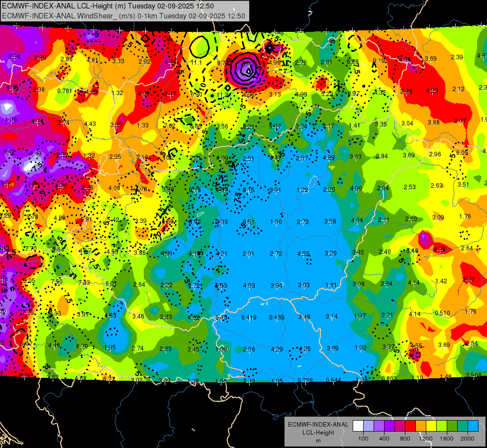
Task: Click the wind shear value 6.51
Action: click(248, 222)
